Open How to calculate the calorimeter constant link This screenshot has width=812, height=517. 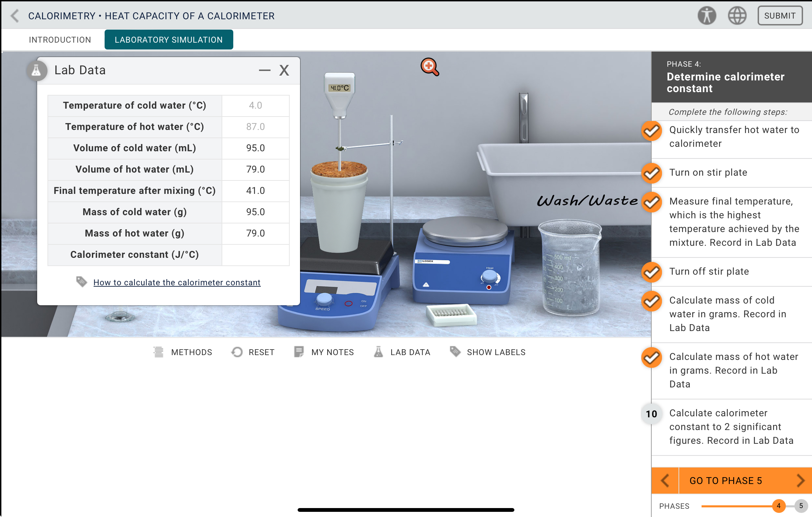tap(177, 282)
